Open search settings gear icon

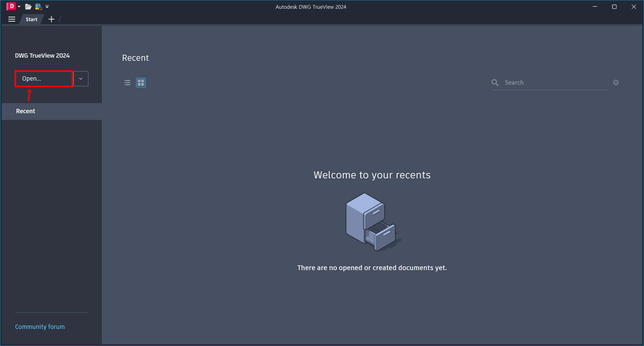click(x=616, y=83)
